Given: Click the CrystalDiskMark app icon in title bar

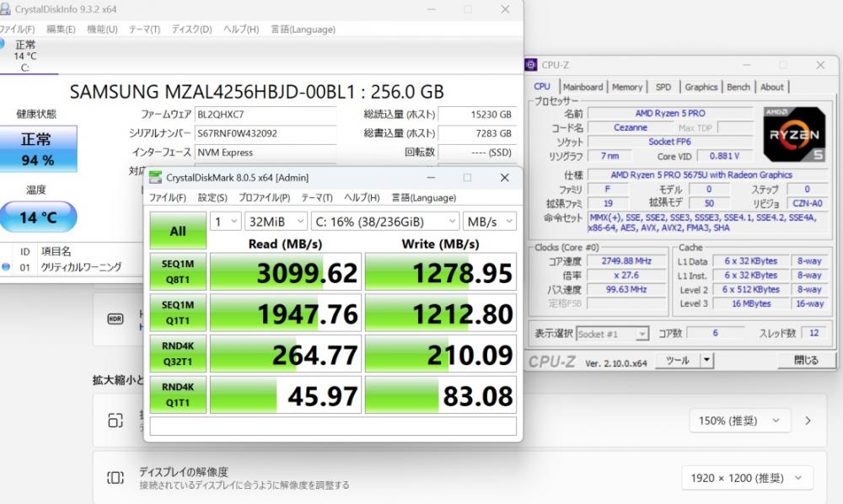Looking at the screenshot, I should (x=155, y=177).
